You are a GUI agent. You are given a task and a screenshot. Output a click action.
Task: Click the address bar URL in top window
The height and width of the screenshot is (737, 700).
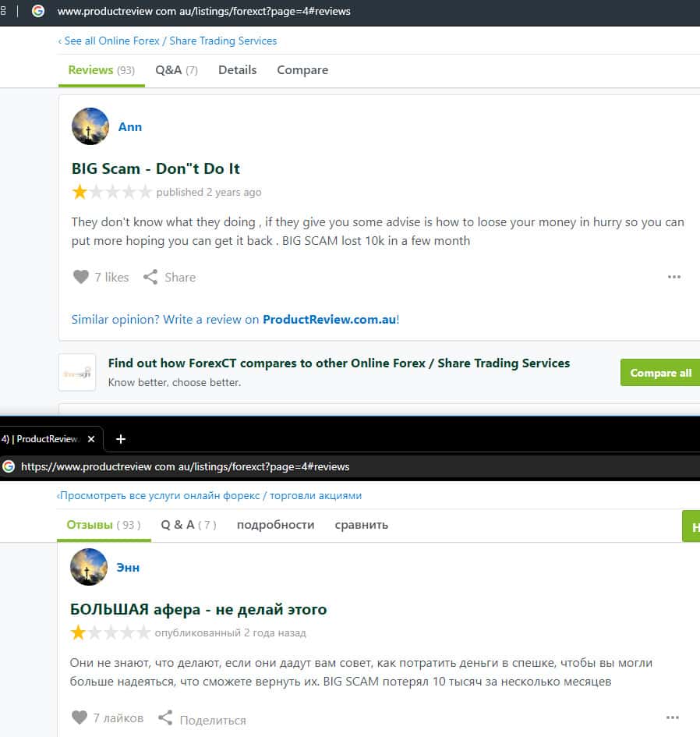[x=204, y=11]
